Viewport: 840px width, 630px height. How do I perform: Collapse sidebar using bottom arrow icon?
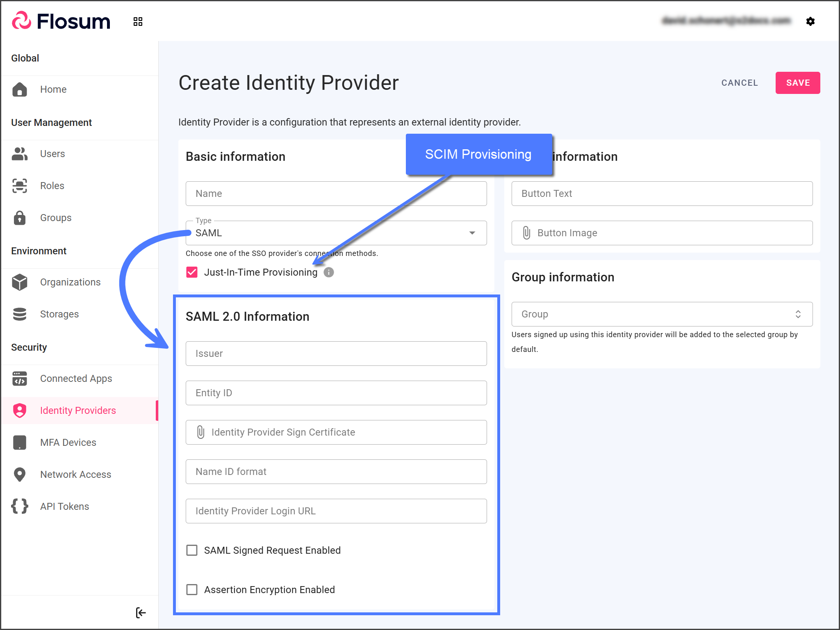point(141,613)
